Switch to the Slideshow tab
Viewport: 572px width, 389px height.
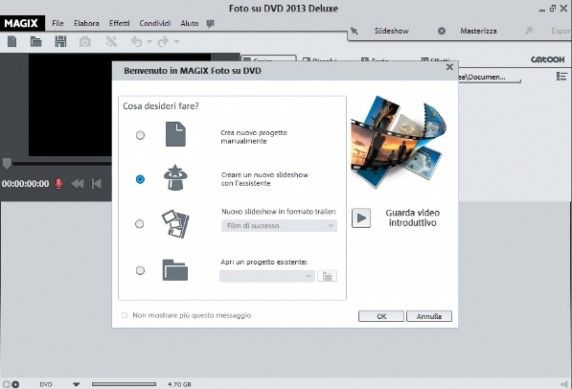[391, 31]
